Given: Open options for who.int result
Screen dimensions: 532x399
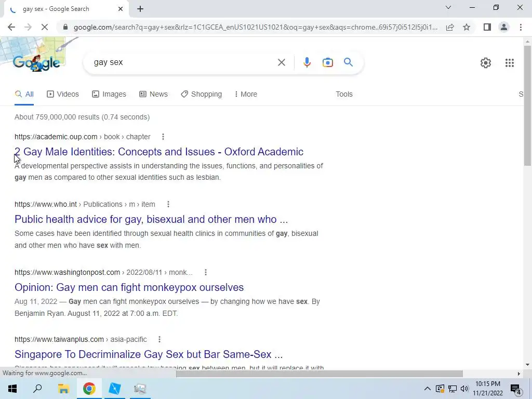Looking at the screenshot, I should 168,204.
